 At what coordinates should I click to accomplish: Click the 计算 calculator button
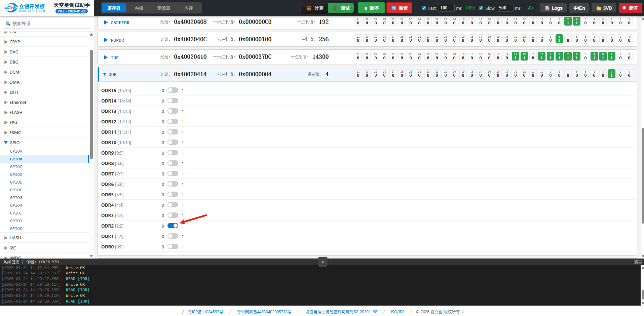[x=315, y=8]
